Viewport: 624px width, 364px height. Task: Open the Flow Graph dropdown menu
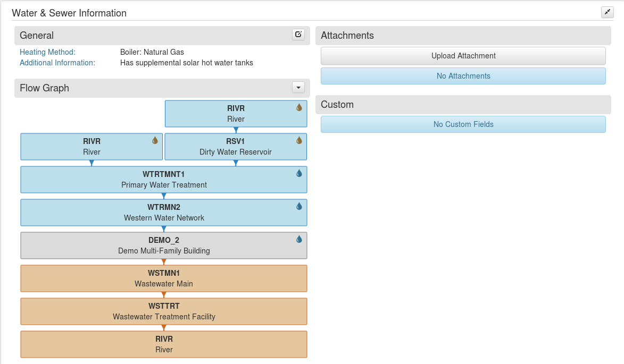[298, 88]
